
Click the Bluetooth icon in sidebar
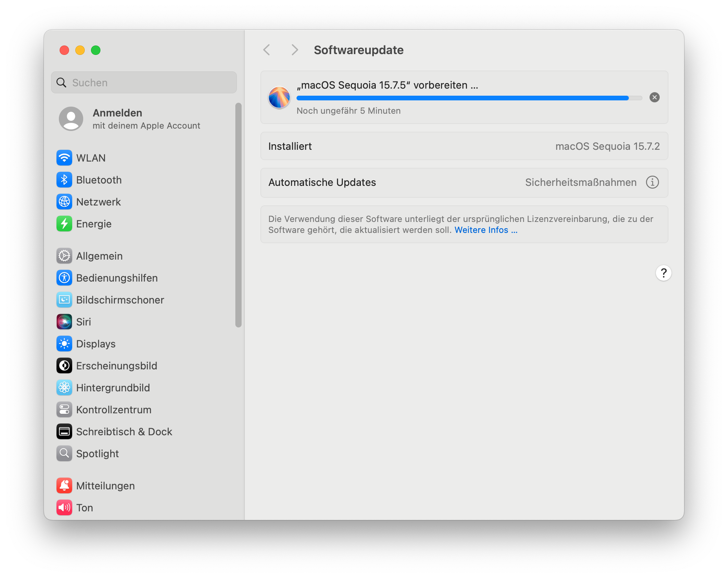pyautogui.click(x=64, y=180)
